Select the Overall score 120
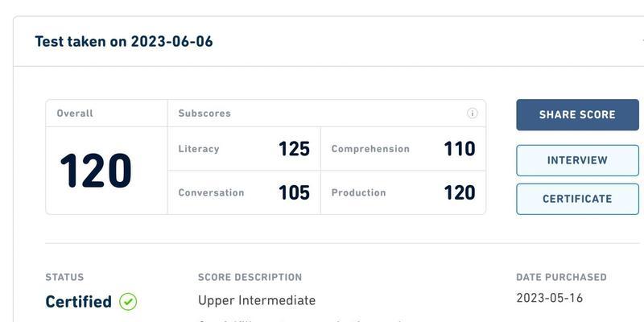 click(96, 171)
